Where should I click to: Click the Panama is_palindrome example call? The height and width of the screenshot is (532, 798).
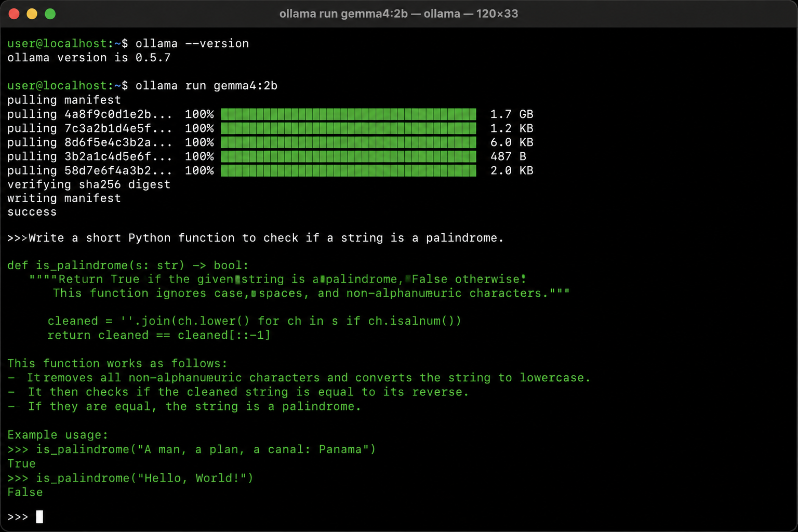click(x=191, y=449)
